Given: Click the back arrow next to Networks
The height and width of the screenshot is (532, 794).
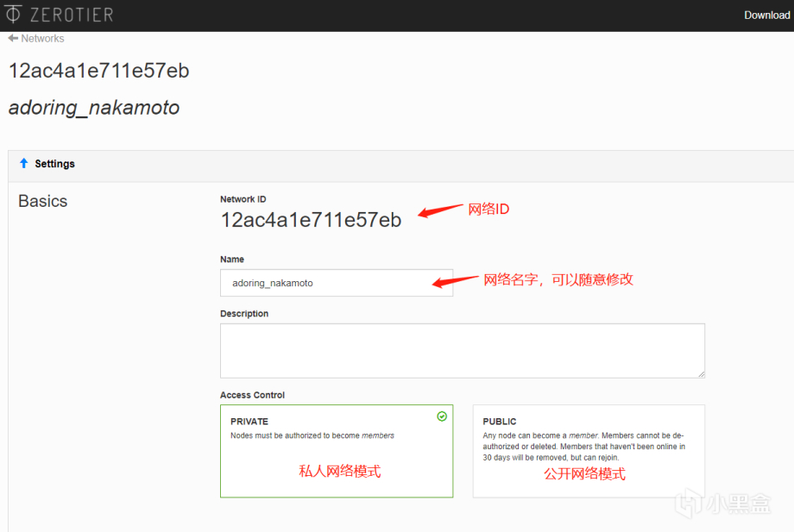Looking at the screenshot, I should pos(13,38).
